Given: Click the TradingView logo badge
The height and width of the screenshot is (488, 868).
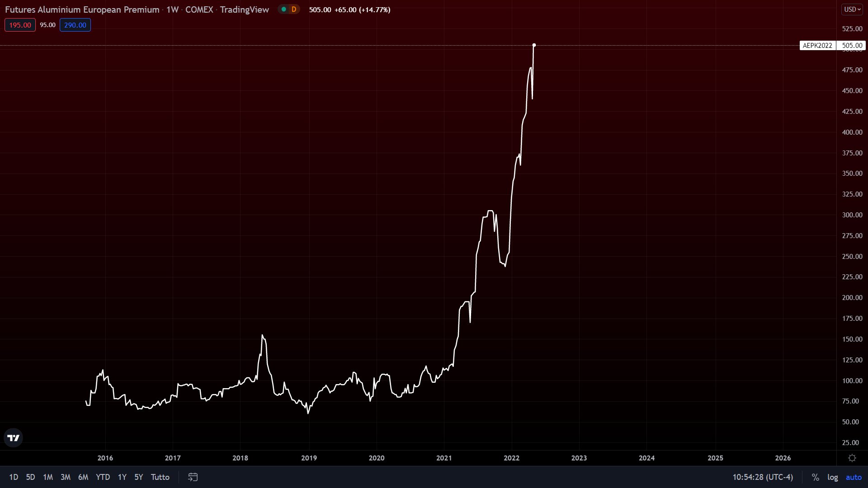Looking at the screenshot, I should 13,438.
